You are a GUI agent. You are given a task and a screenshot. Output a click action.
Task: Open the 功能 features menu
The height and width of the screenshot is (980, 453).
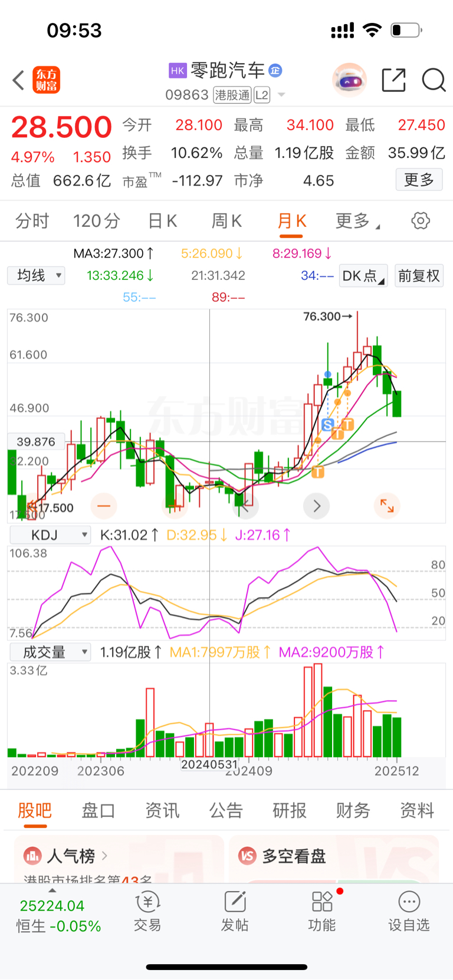click(322, 911)
